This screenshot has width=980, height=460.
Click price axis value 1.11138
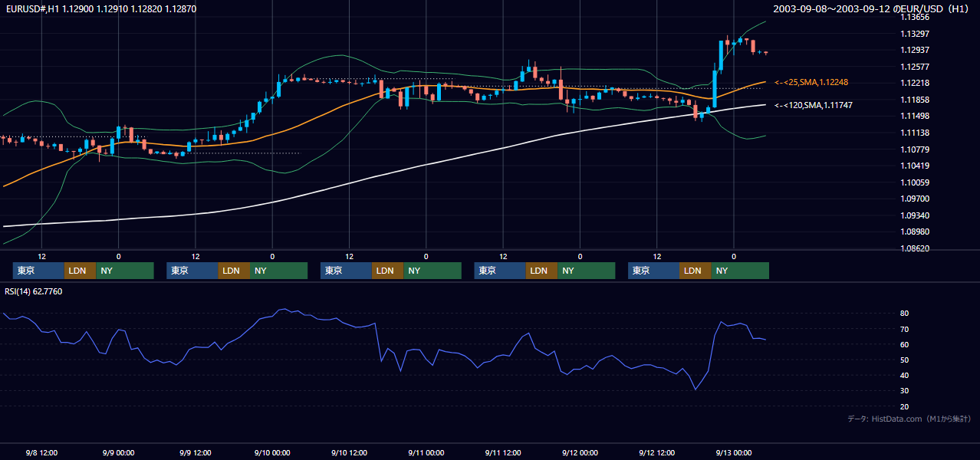(x=916, y=133)
